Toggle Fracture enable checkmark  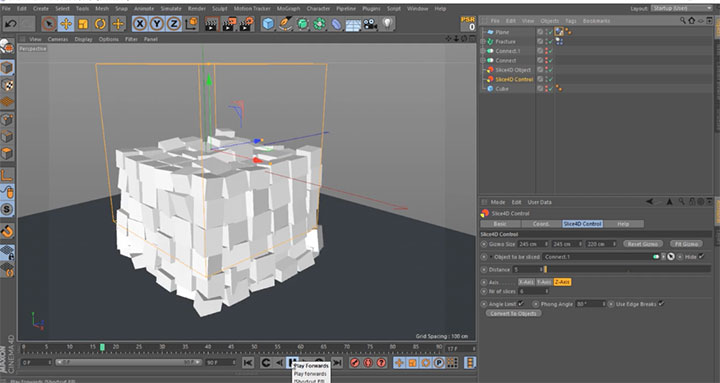(550, 41)
